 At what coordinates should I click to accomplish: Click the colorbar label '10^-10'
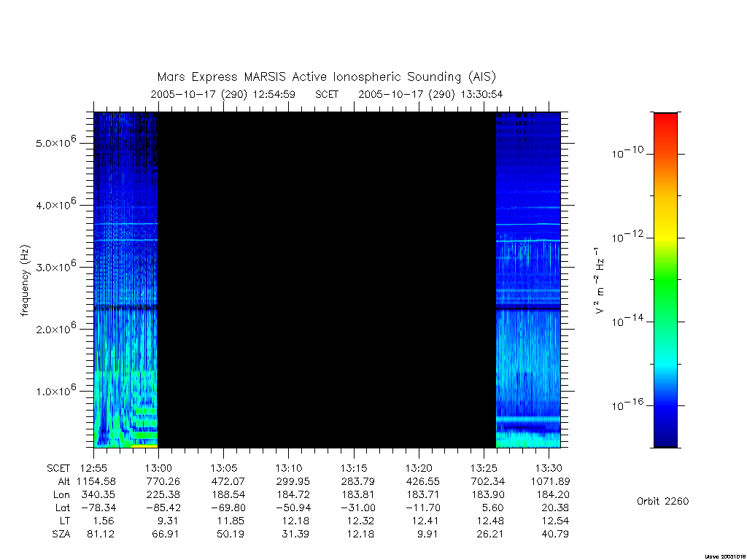(x=627, y=152)
